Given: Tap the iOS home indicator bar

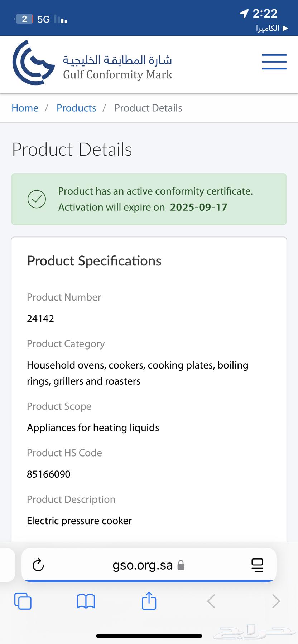Looking at the screenshot, I should point(149,636).
